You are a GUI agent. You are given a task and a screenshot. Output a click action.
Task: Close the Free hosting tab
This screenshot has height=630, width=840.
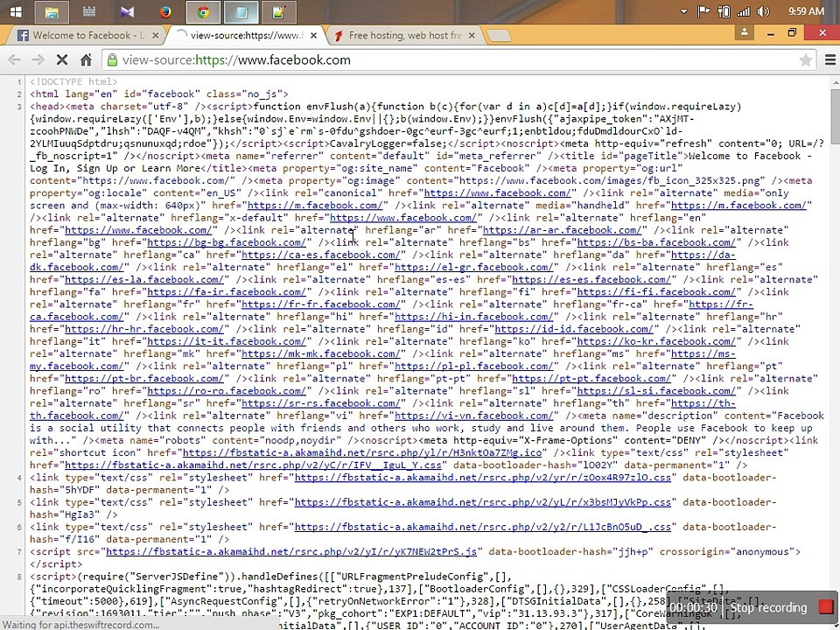pyautogui.click(x=472, y=35)
